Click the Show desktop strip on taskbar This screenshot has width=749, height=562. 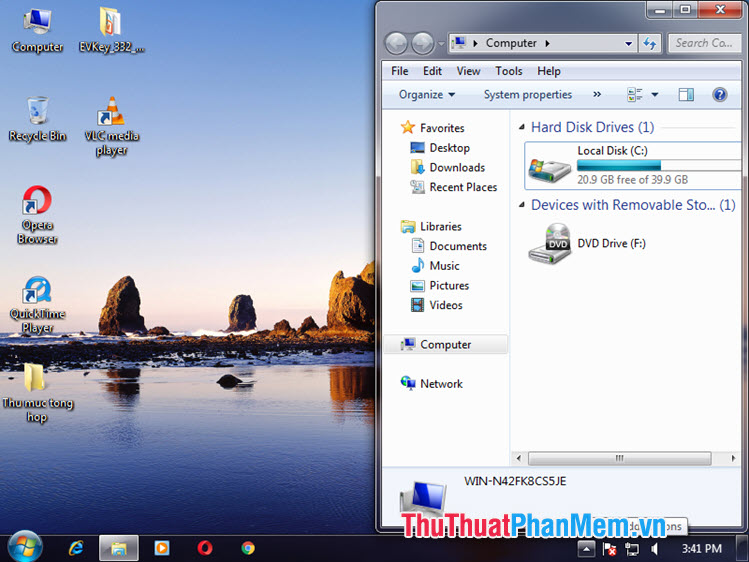(x=742, y=549)
